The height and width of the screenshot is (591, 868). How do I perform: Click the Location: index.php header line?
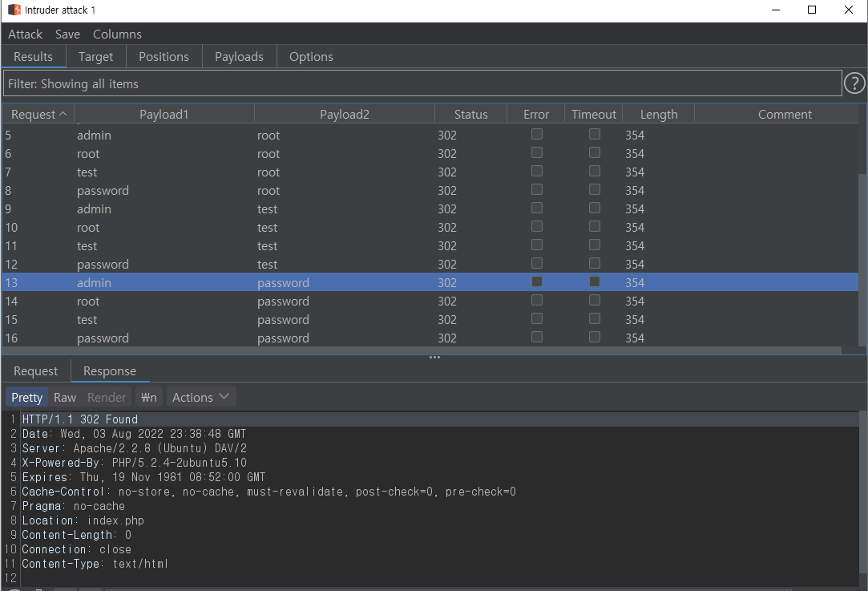point(83,520)
